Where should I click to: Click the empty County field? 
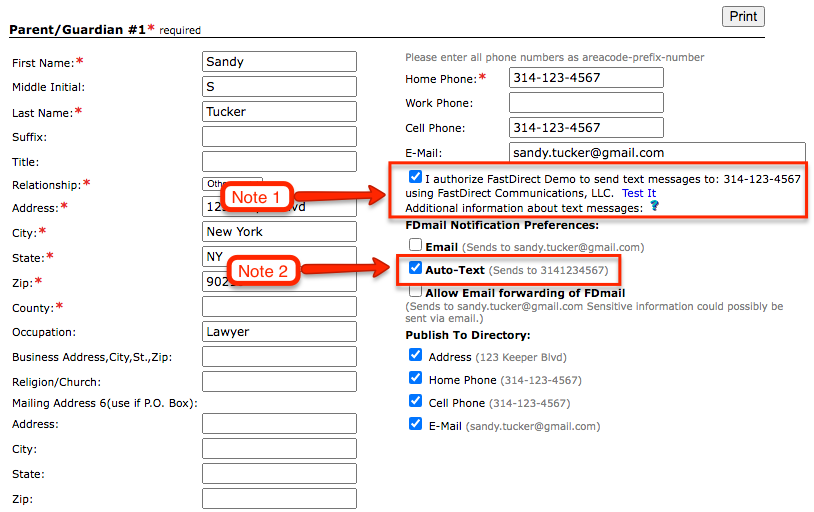[279, 306]
